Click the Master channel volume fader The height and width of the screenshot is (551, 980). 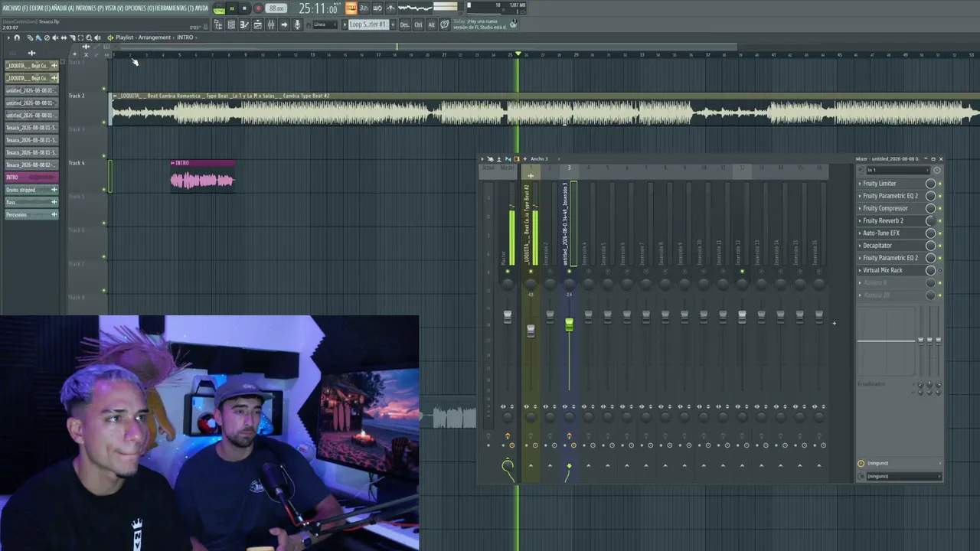click(507, 317)
